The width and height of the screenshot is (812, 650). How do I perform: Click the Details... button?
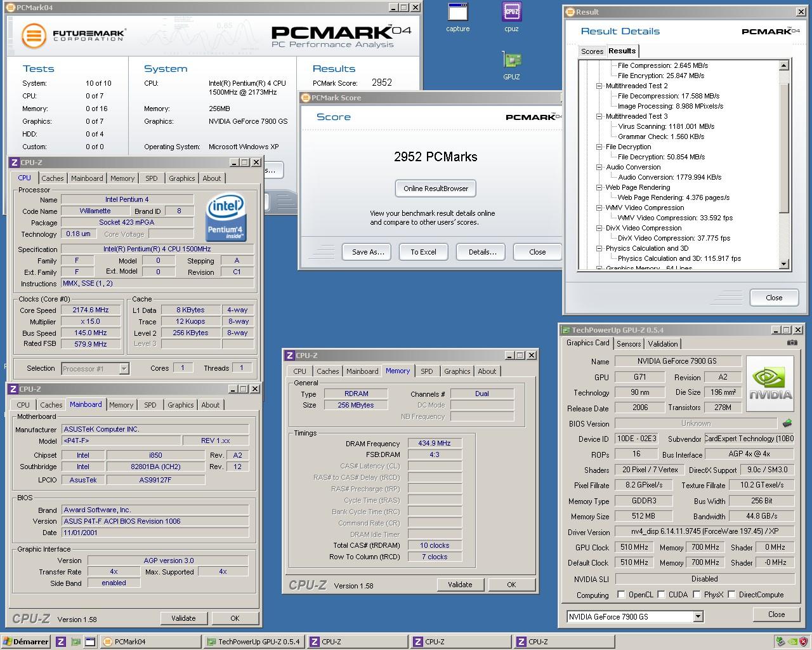pyautogui.click(x=482, y=252)
